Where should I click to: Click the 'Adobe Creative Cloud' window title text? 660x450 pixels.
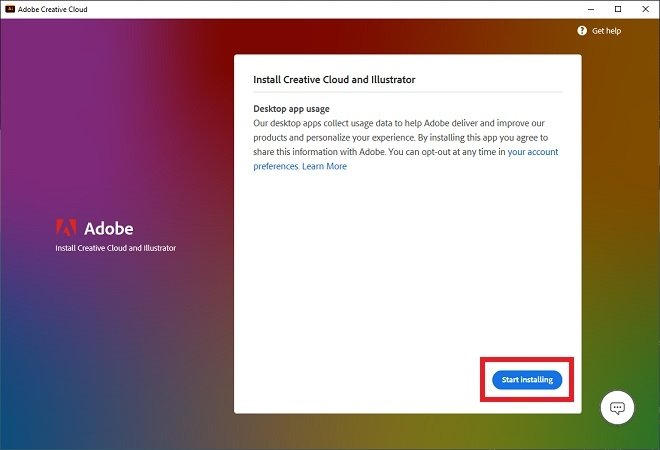coord(53,9)
